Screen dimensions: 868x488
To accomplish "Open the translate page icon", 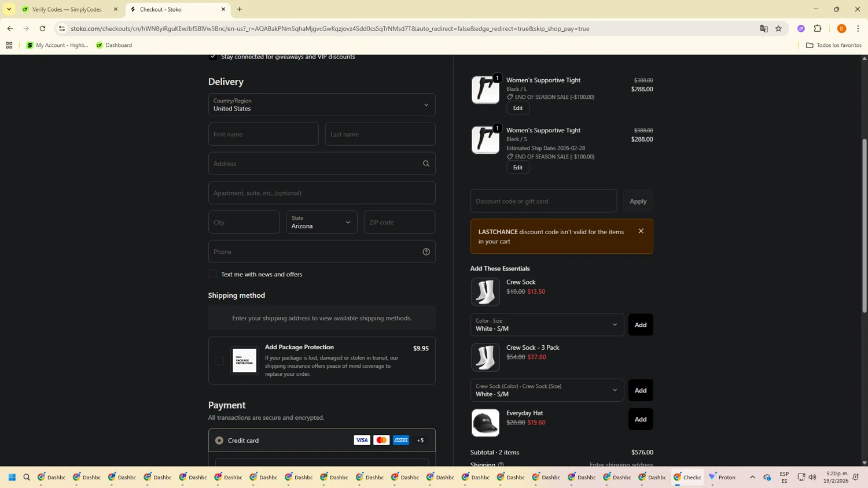I will pyautogui.click(x=764, y=28).
